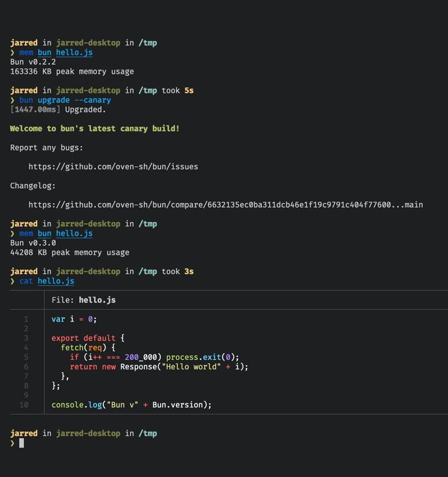The image size is (448, 477).
Task: Click hello.js in the cat command
Action: (56, 281)
